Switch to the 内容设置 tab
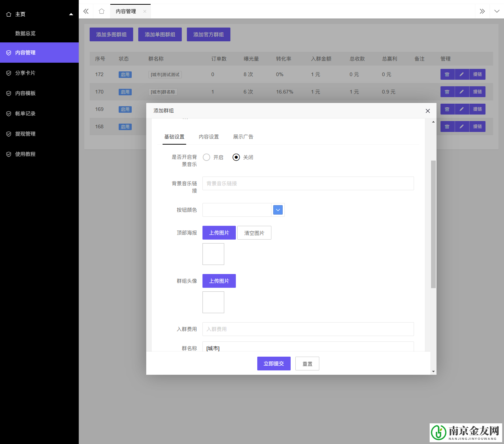The width and height of the screenshot is (504, 444). click(x=209, y=137)
